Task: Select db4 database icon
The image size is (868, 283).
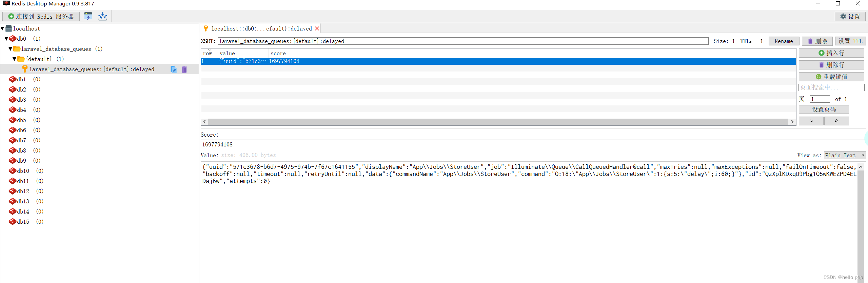Action: [13, 110]
